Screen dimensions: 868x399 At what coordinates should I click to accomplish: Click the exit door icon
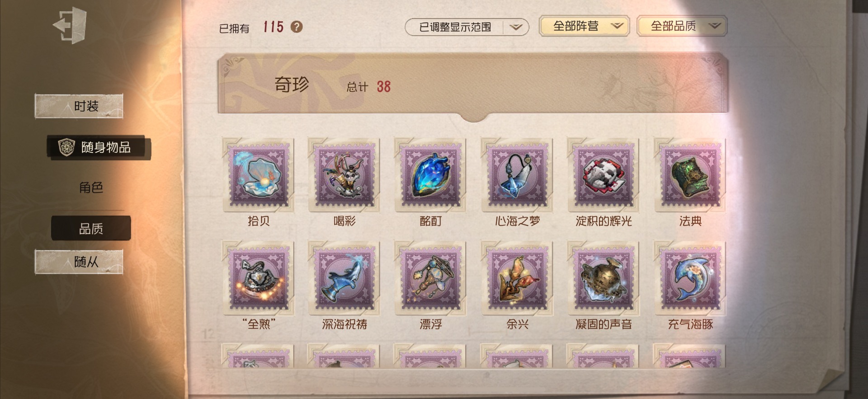coord(70,25)
